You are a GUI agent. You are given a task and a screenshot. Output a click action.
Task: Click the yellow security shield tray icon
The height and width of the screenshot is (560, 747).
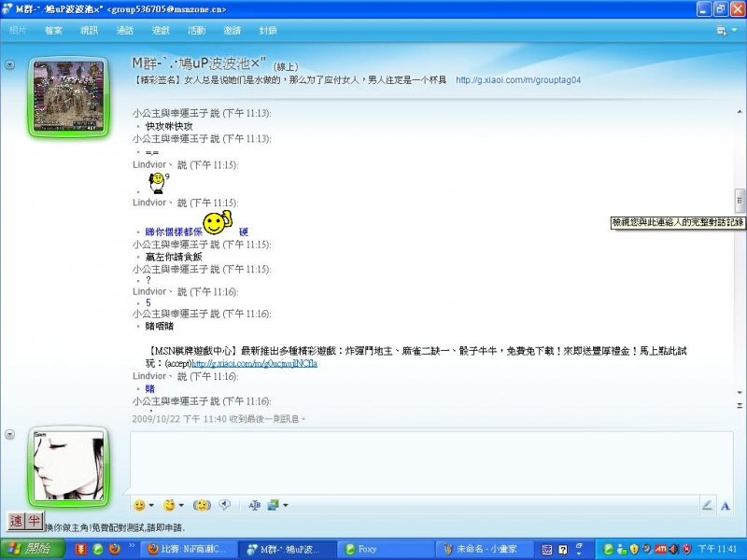click(634, 549)
